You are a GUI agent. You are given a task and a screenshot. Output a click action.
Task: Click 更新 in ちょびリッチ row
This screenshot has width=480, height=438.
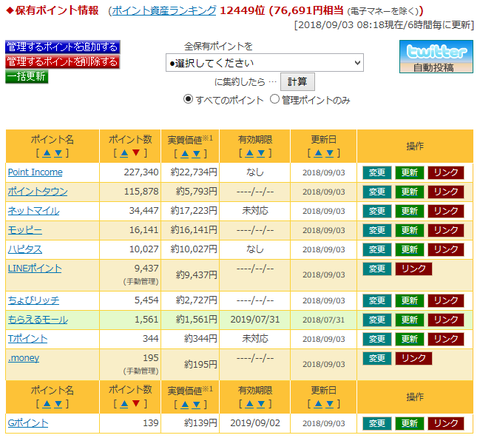[x=409, y=301]
